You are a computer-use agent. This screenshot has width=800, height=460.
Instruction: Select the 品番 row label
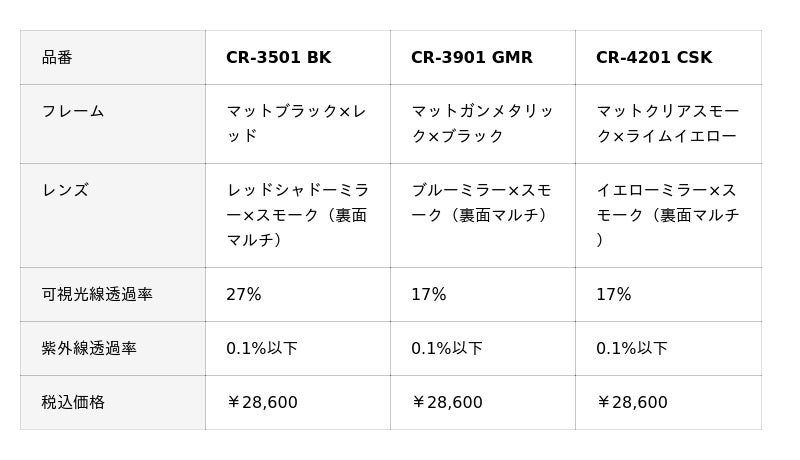coord(57,58)
